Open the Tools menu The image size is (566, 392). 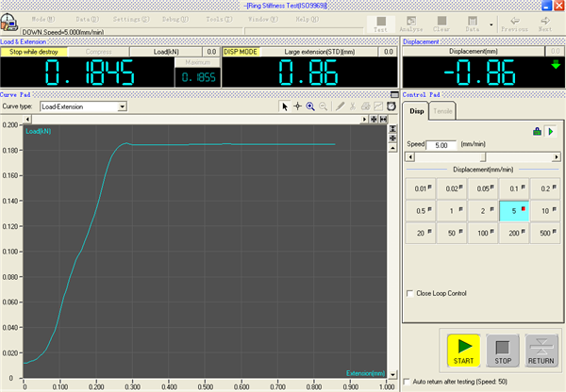(x=218, y=19)
